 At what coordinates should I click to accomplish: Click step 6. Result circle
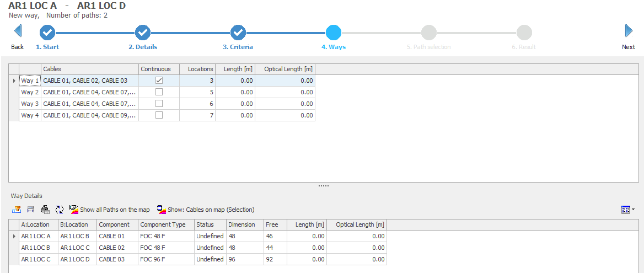524,32
